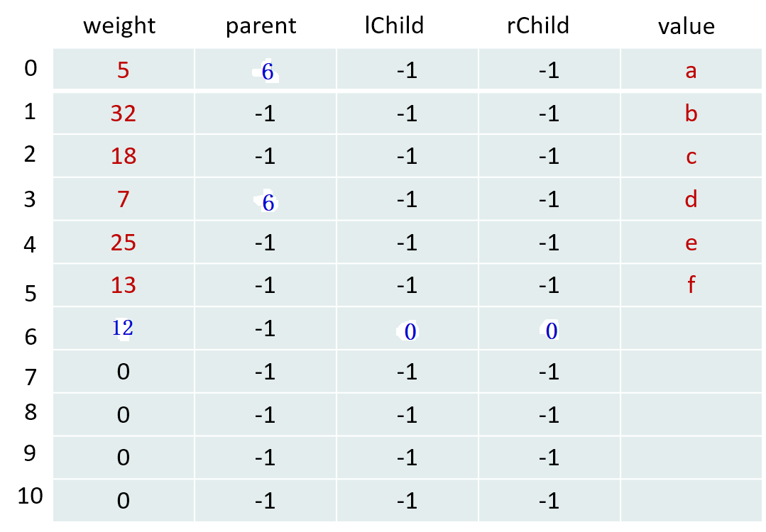
Task: Click the value column header
Action: 686,26
